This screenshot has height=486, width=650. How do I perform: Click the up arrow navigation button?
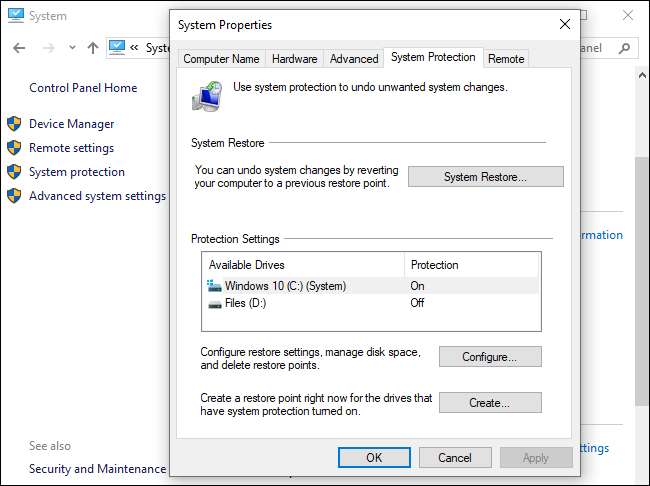coord(93,48)
